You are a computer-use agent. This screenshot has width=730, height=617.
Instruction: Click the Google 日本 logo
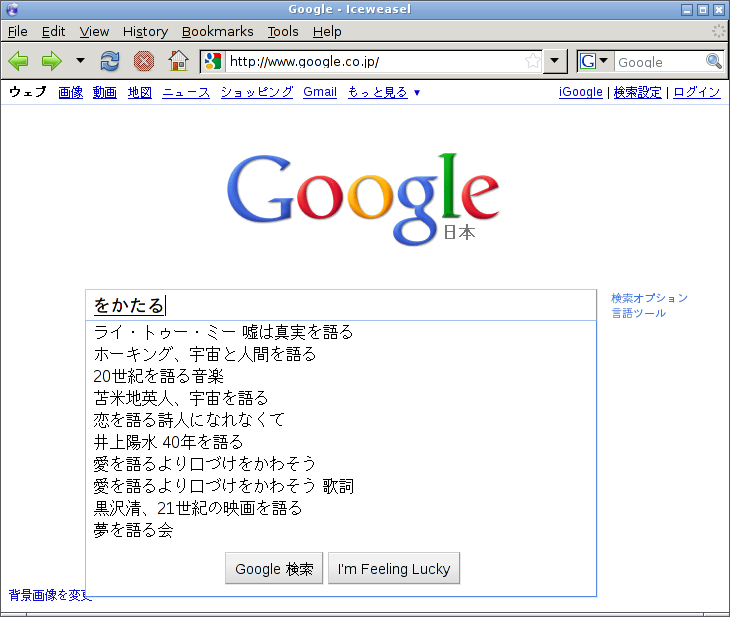pyautogui.click(x=363, y=199)
